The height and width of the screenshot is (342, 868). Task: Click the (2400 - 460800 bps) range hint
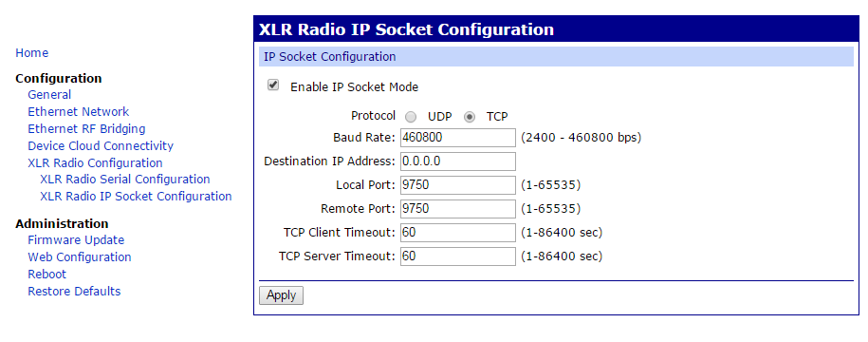click(x=581, y=138)
